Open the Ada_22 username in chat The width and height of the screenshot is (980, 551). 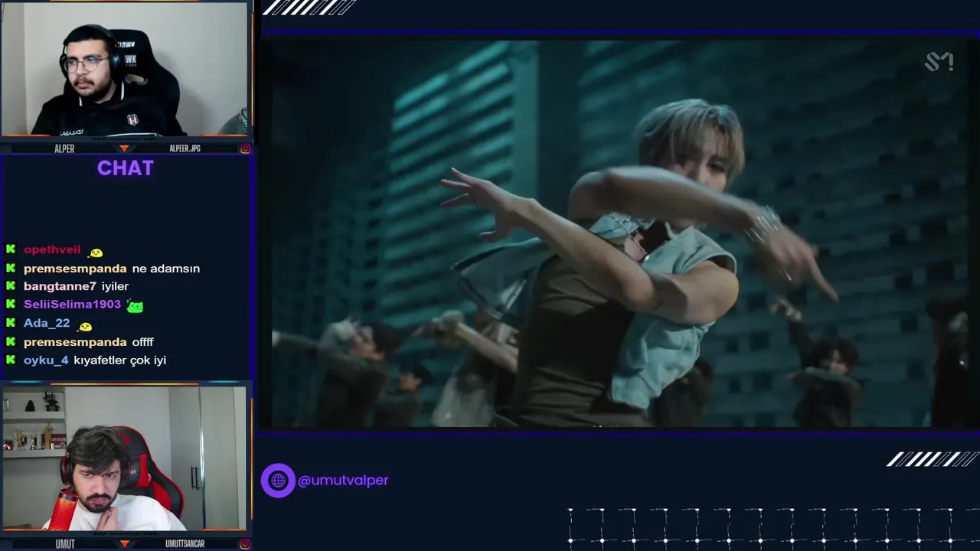pyautogui.click(x=47, y=323)
